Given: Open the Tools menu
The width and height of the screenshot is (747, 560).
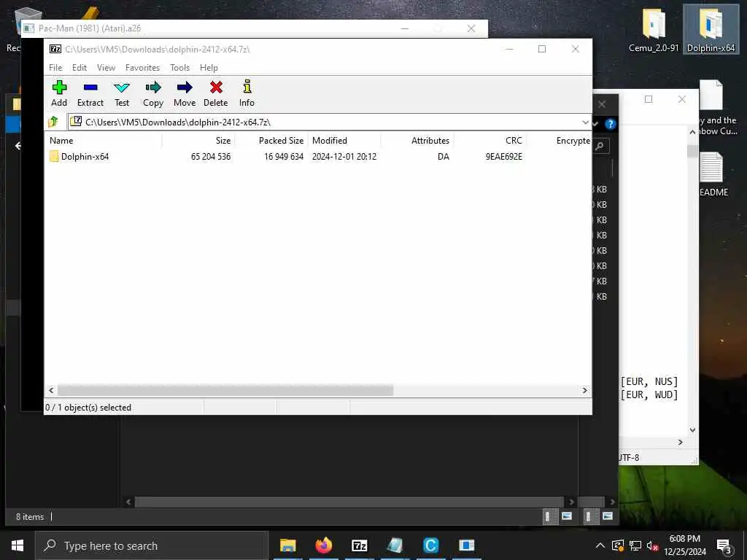Looking at the screenshot, I should point(180,68).
